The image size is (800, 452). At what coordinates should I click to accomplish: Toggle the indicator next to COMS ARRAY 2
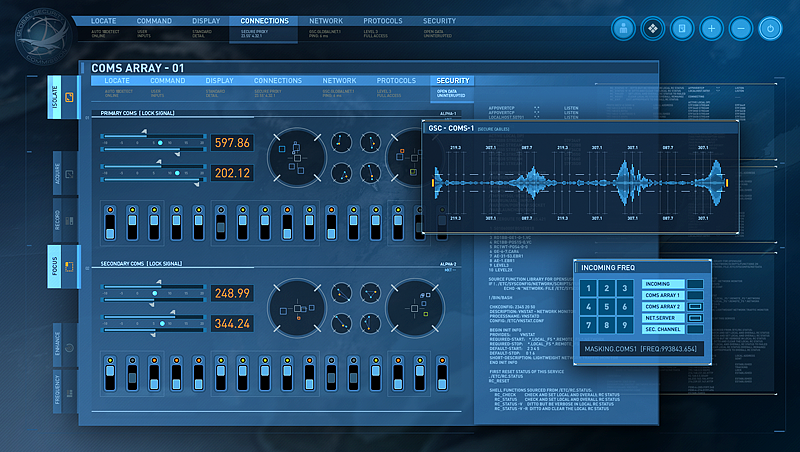pyautogui.click(x=695, y=307)
